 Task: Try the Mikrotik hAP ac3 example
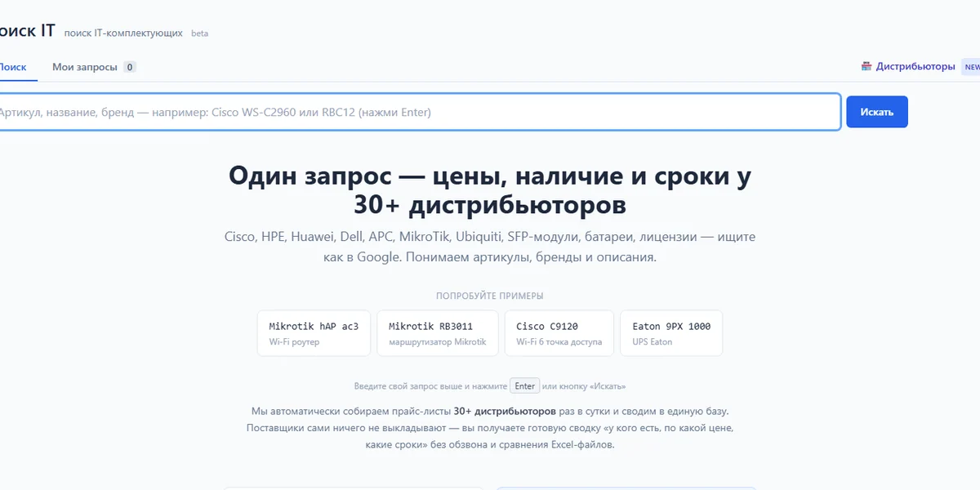click(314, 333)
